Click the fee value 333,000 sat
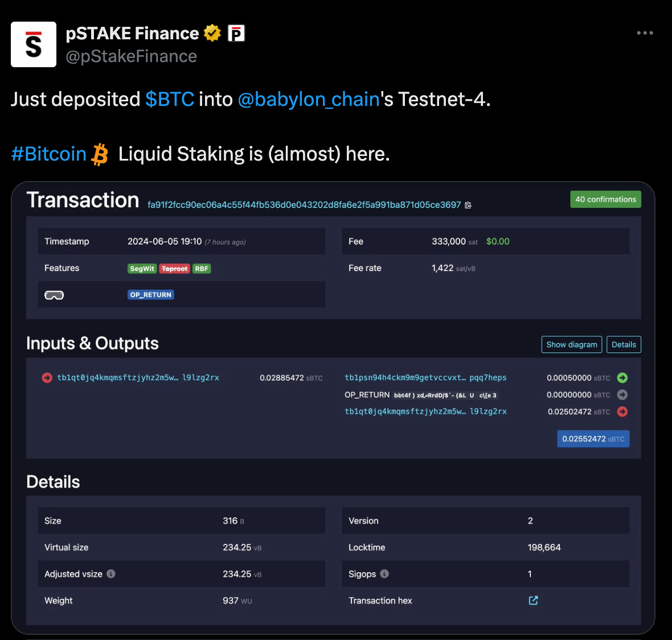The width and height of the screenshot is (672, 640). [454, 241]
